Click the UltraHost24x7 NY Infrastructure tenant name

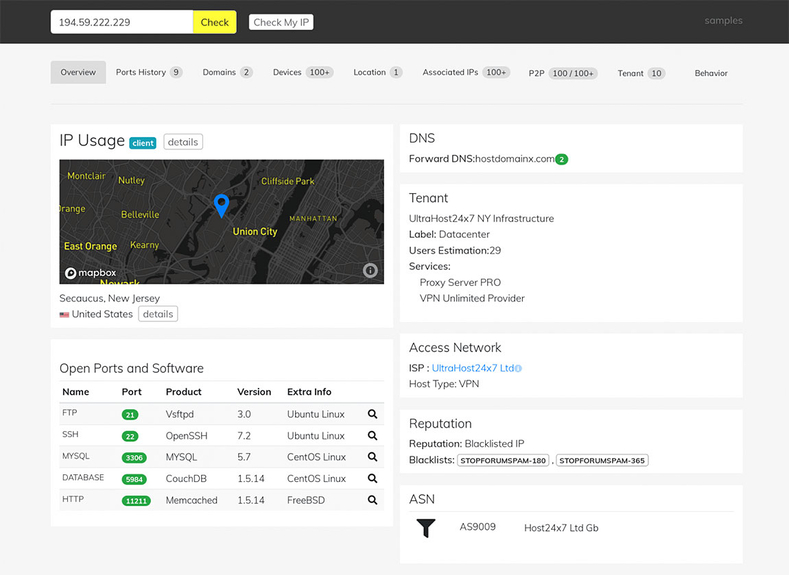point(481,218)
